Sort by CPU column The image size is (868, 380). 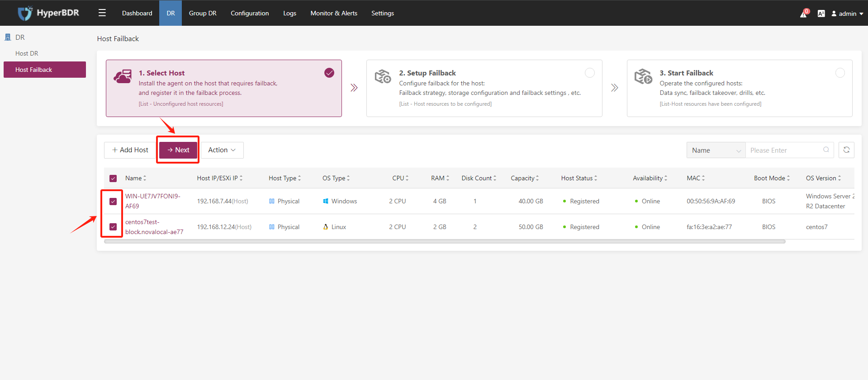(407, 178)
